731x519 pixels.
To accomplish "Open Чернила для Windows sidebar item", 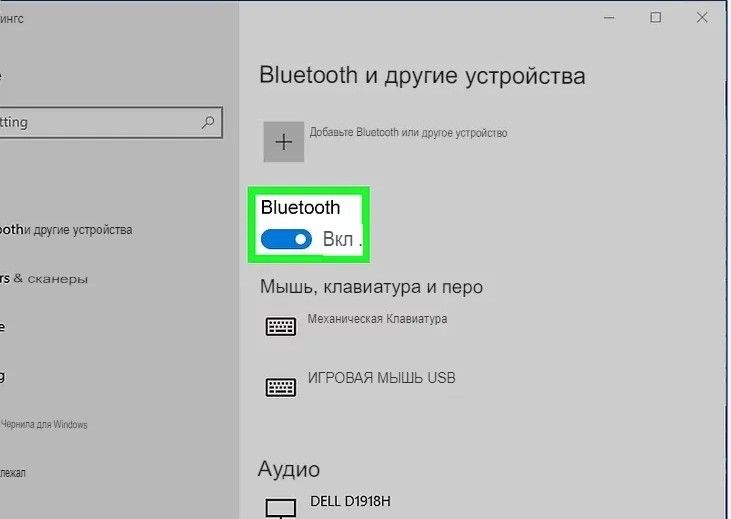I will (x=44, y=424).
